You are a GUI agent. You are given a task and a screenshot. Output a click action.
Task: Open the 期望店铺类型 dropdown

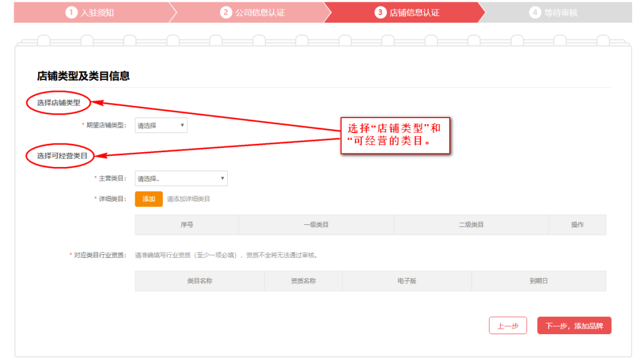click(161, 125)
